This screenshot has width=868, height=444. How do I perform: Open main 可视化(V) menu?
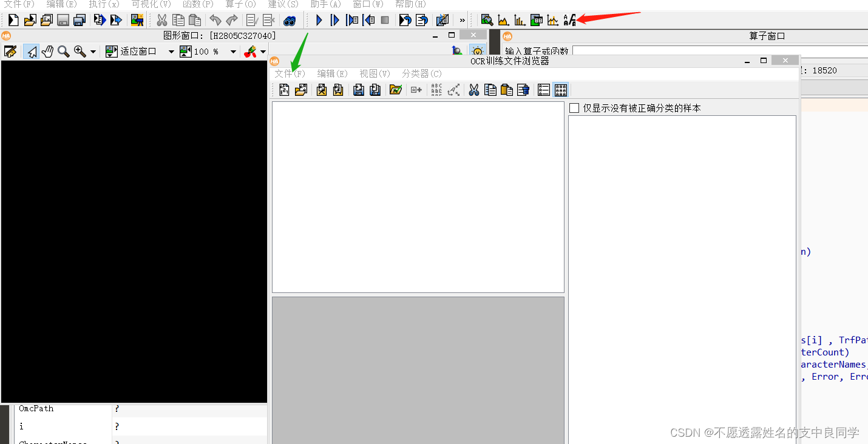pyautogui.click(x=151, y=4)
